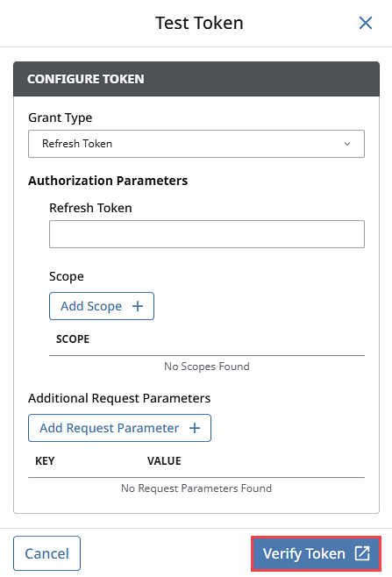Click the plus icon in Add Scope

[x=138, y=306]
